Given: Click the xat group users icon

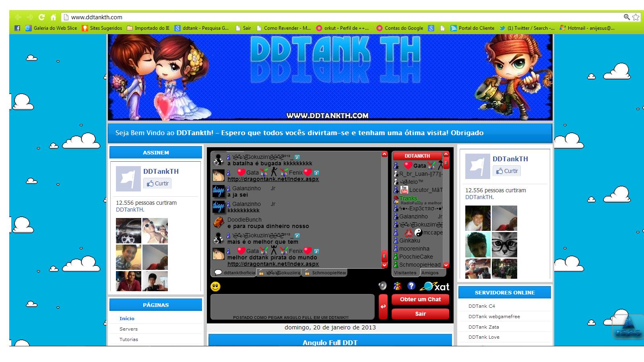Looking at the screenshot, I should (x=397, y=286).
